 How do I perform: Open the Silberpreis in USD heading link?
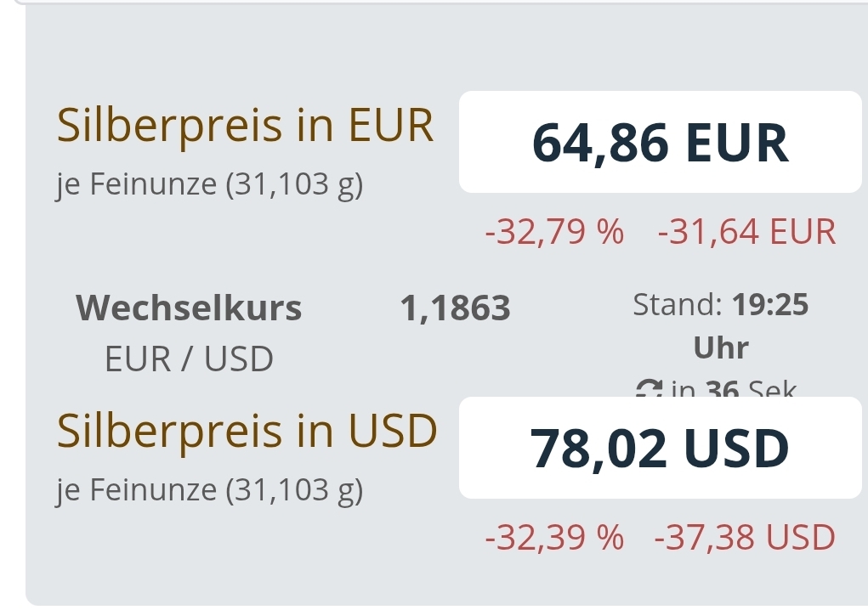247,431
